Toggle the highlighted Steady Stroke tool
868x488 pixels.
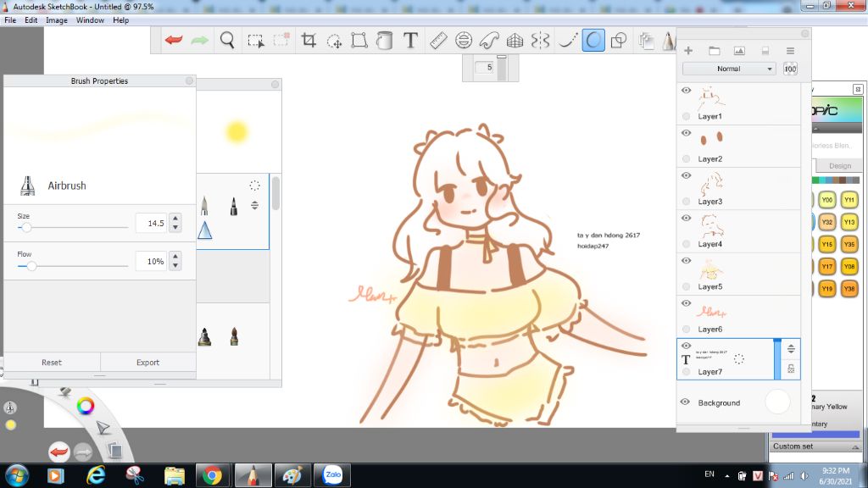click(593, 40)
